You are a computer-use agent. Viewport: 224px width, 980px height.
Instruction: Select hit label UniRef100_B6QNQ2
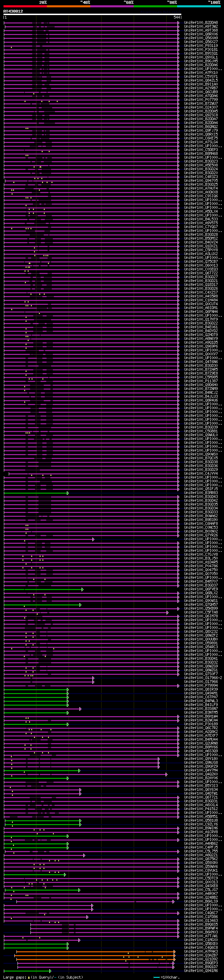(x=201, y=127)
